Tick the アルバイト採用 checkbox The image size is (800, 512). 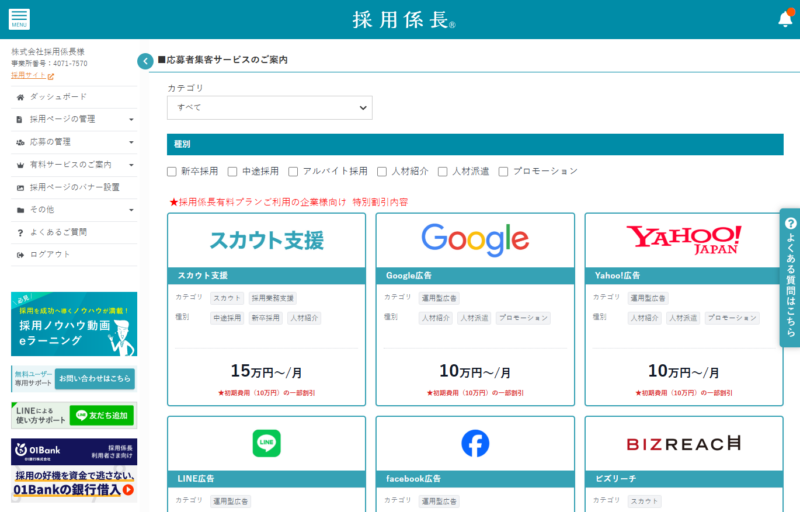[x=293, y=171]
